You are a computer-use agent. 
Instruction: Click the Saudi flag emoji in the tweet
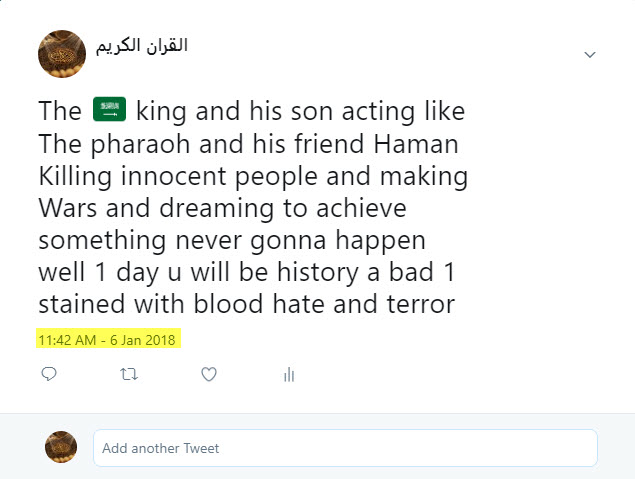pos(109,110)
